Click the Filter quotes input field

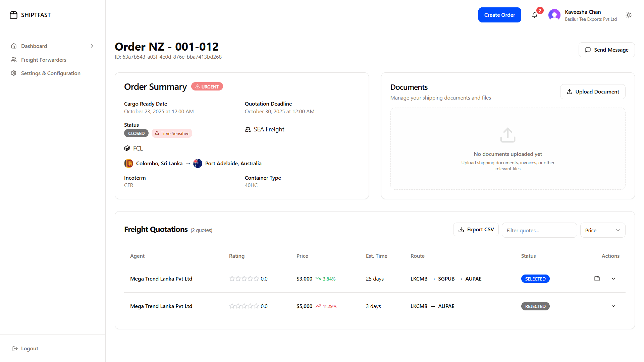[x=539, y=230]
